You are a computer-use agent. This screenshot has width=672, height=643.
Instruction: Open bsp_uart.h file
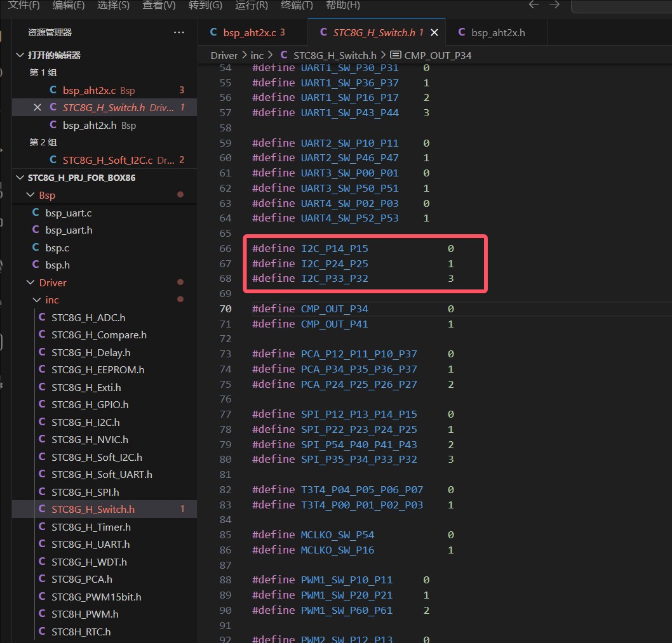pyautogui.click(x=105, y=230)
